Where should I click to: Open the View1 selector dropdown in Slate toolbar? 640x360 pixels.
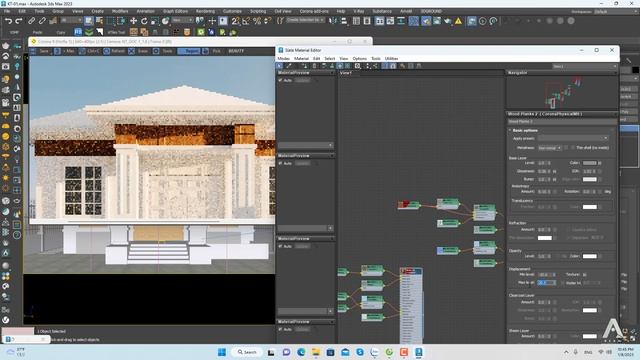[x=584, y=66]
